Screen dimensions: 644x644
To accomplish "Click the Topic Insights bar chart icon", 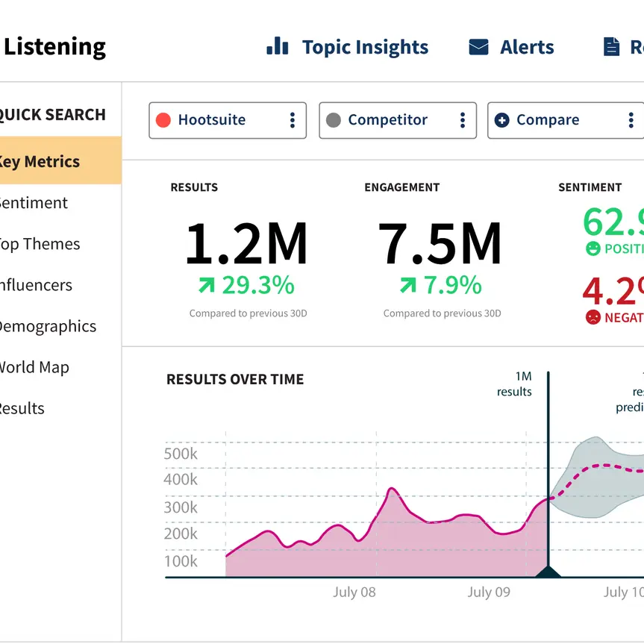I will pyautogui.click(x=278, y=46).
